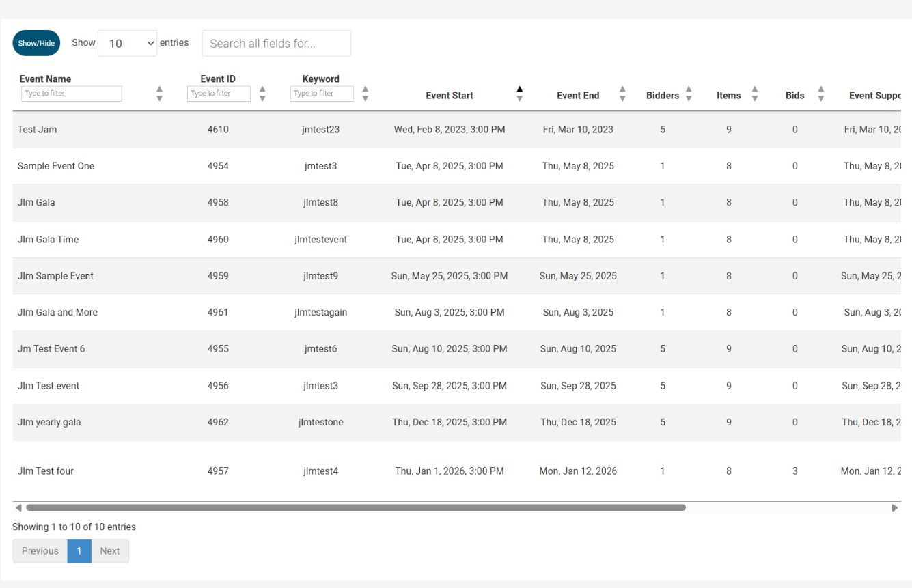The image size is (912, 588).
Task: Sort the Bidders column using arrows
Action: (x=689, y=94)
